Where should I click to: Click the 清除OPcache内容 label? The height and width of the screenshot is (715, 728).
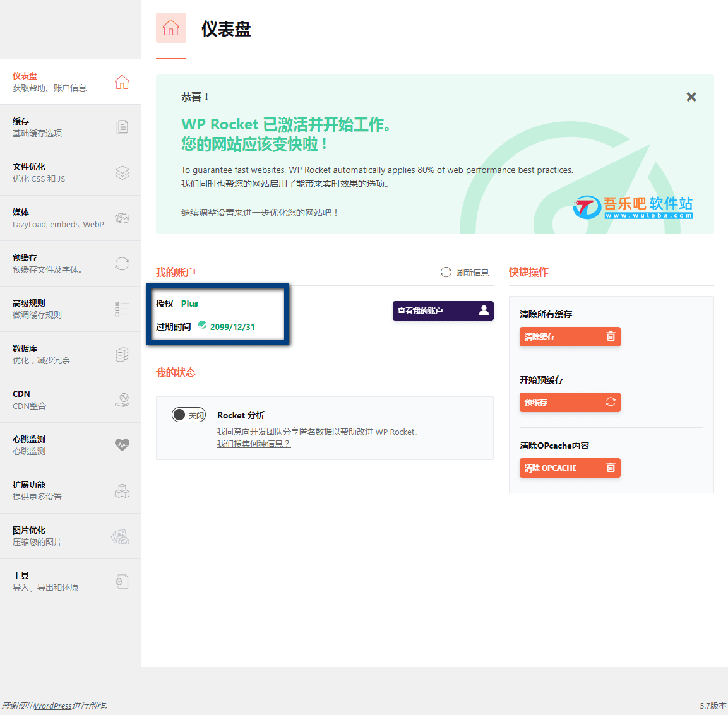tap(554, 446)
